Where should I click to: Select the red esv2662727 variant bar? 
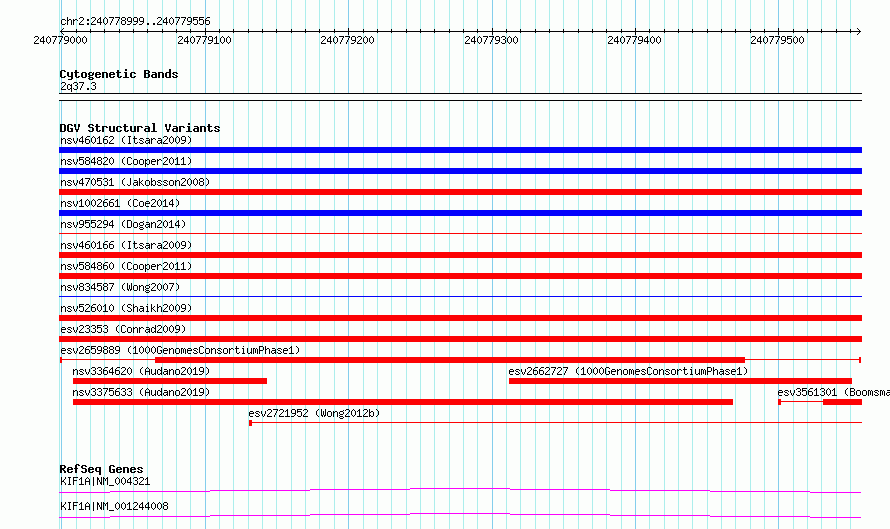pos(680,381)
